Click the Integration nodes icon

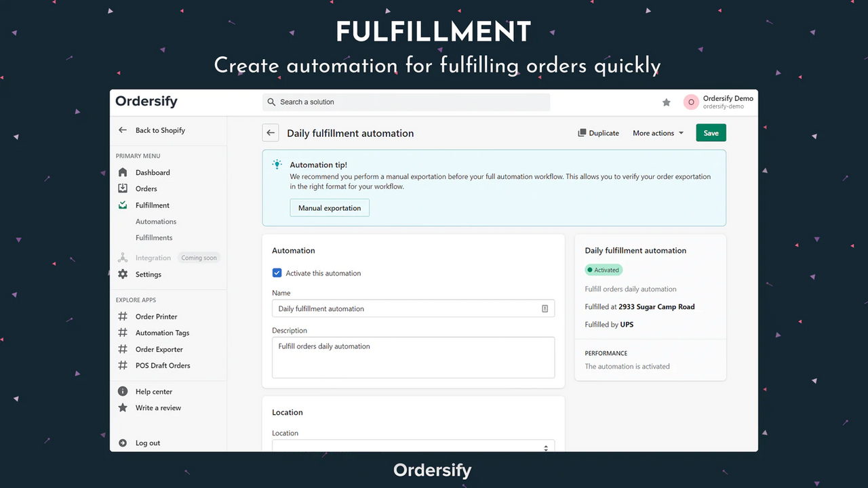[x=123, y=258]
